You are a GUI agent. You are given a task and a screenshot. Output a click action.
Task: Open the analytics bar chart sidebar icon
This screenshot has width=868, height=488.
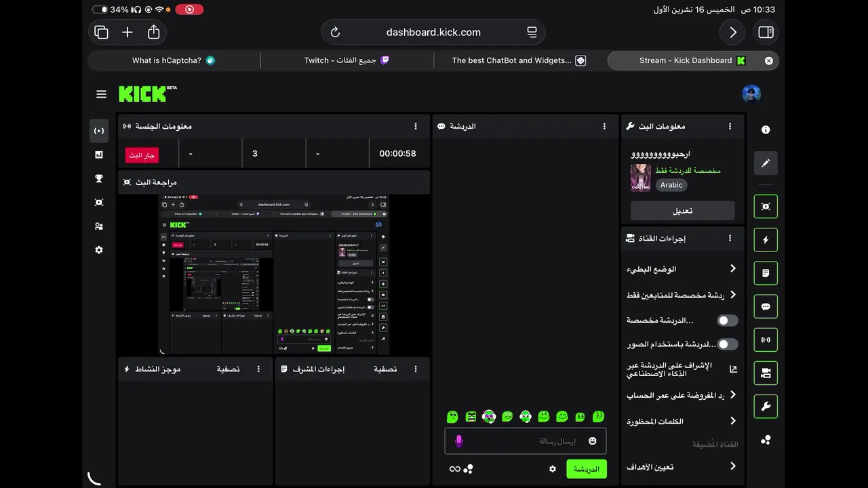coord(99,155)
